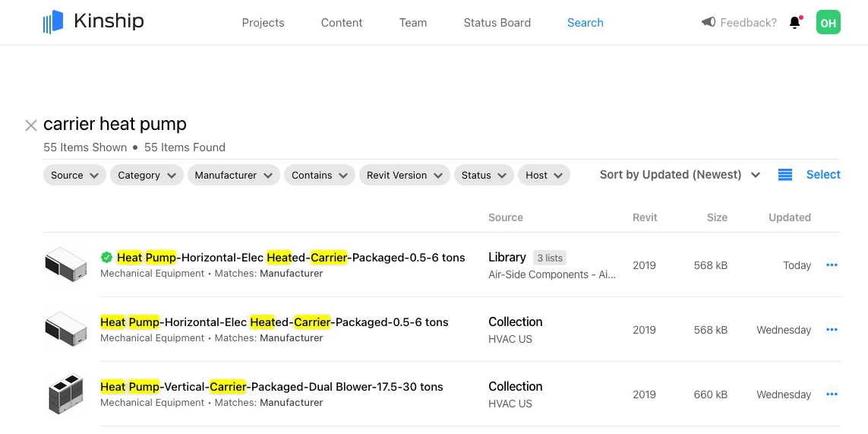Switch to list view icon
This screenshot has height=434, width=868.
click(x=785, y=175)
